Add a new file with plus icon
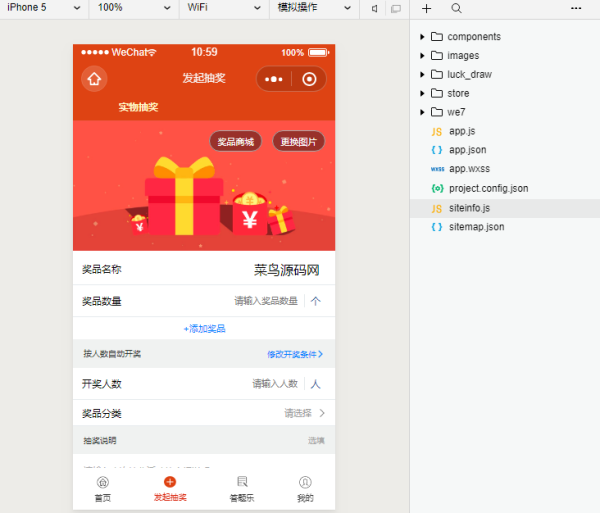The width and height of the screenshot is (600, 513). coord(426,8)
